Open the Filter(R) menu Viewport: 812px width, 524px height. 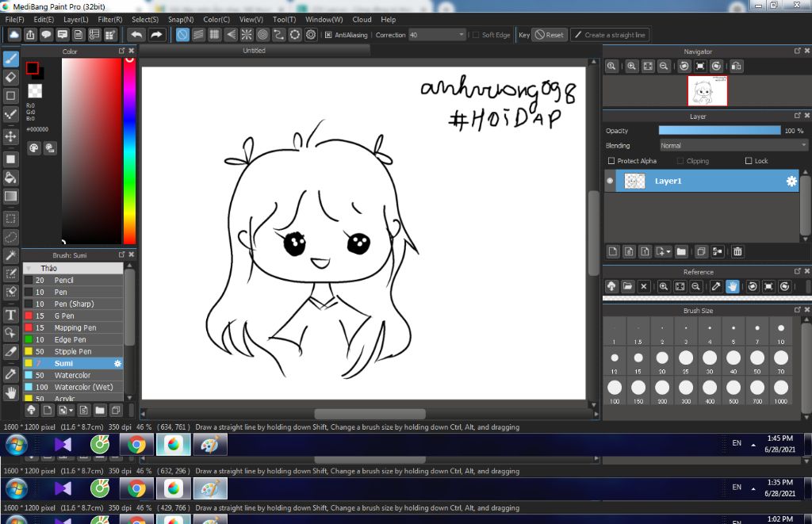coord(109,20)
